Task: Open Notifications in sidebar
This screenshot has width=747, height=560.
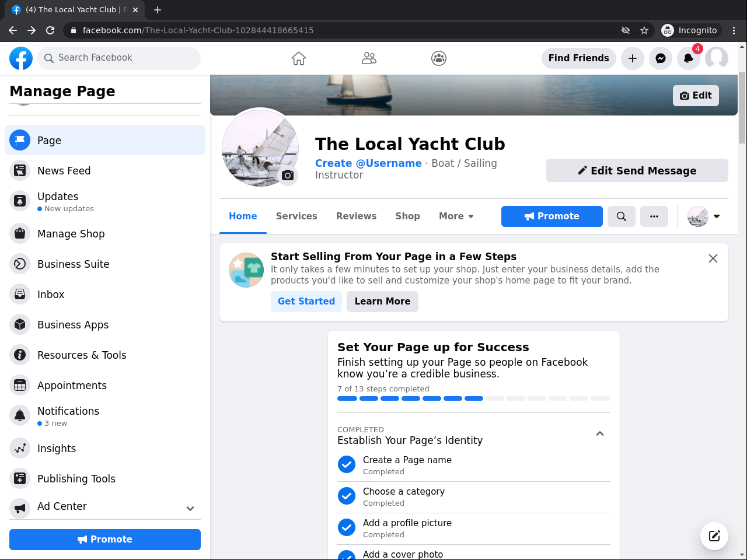Action: 105,416
